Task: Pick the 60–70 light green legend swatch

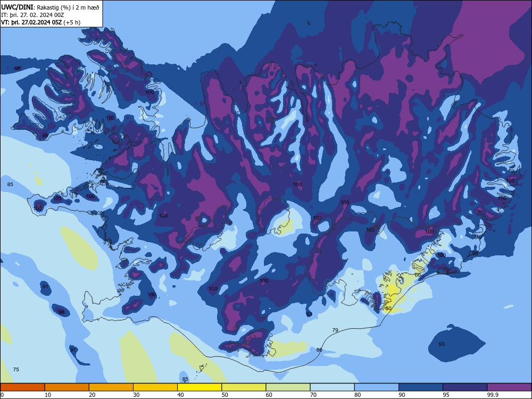Action: coord(288,387)
